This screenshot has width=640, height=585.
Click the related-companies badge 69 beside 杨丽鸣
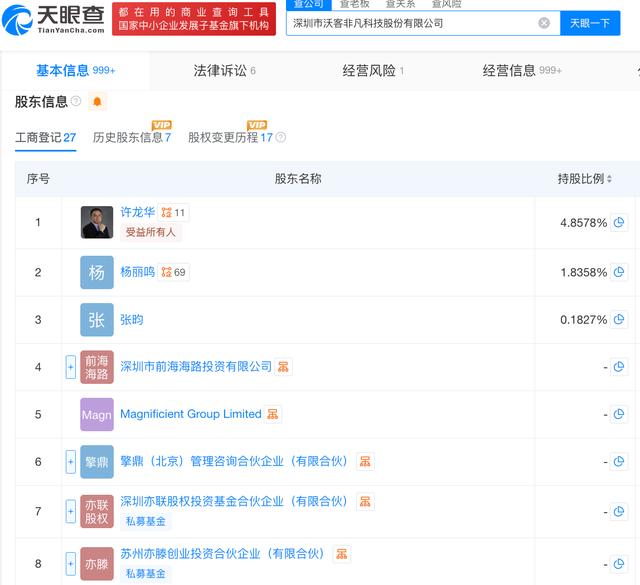(174, 272)
